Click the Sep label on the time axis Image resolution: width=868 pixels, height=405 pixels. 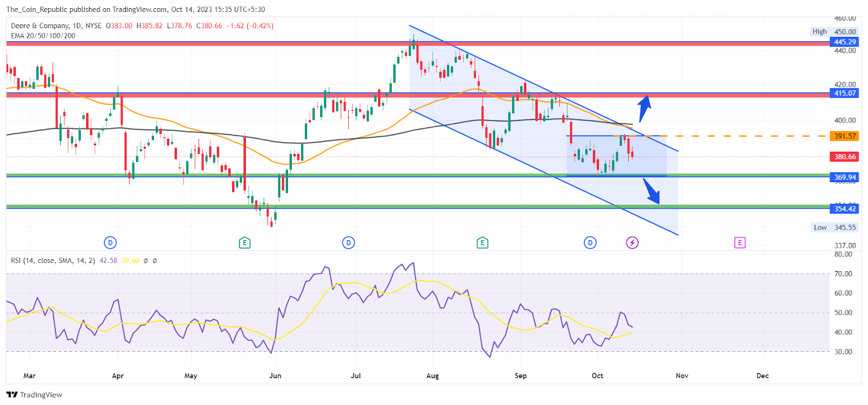(521, 376)
